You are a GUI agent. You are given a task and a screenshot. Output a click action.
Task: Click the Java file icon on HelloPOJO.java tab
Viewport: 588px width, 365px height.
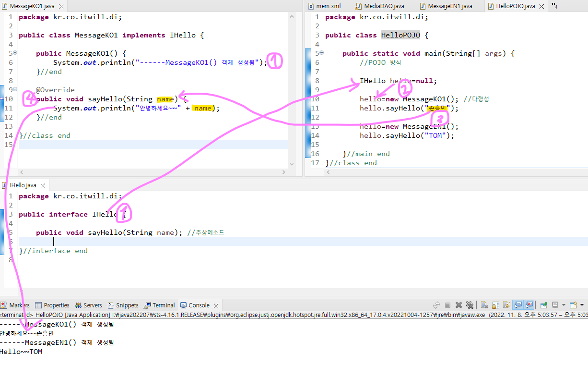492,6
